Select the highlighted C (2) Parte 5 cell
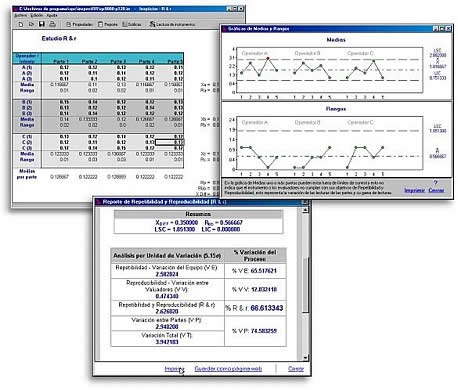This screenshot has width=458, height=390. (x=169, y=142)
